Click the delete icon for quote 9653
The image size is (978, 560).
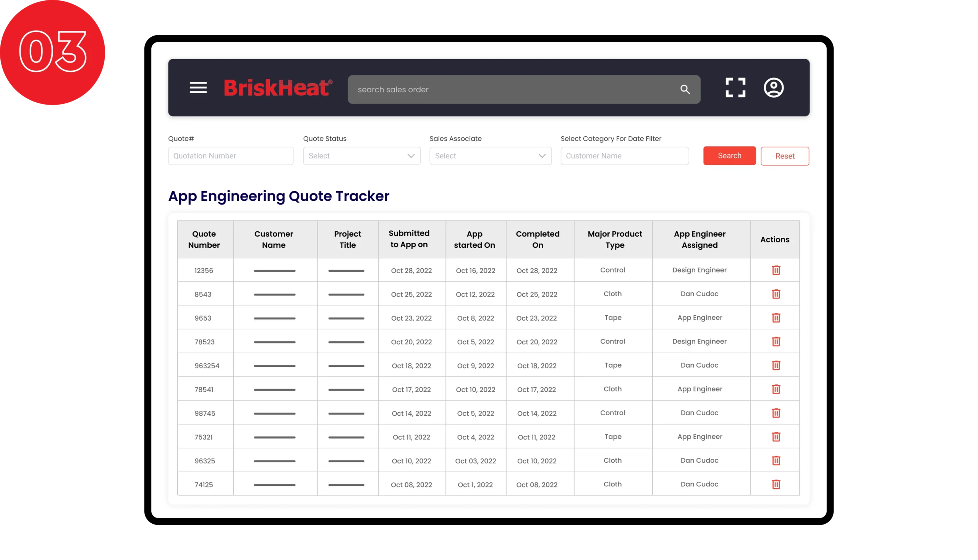[x=775, y=317]
